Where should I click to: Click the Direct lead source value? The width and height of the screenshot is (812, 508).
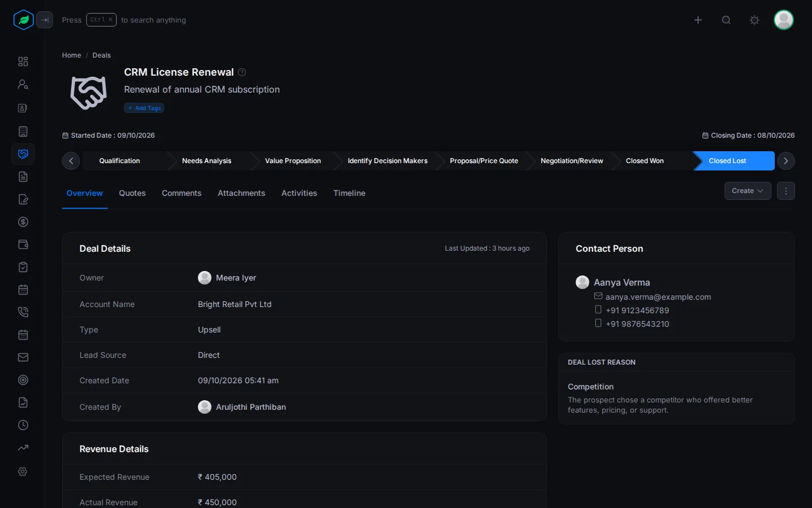click(x=209, y=355)
